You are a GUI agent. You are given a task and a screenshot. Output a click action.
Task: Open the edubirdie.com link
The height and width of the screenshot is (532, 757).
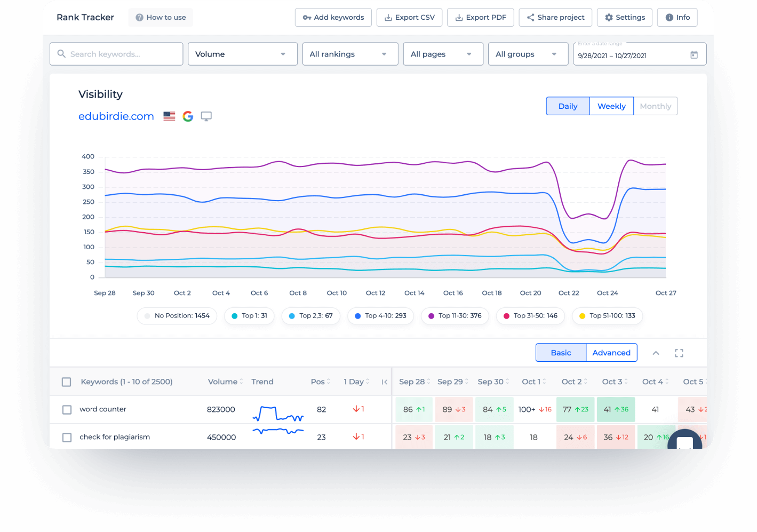116,116
